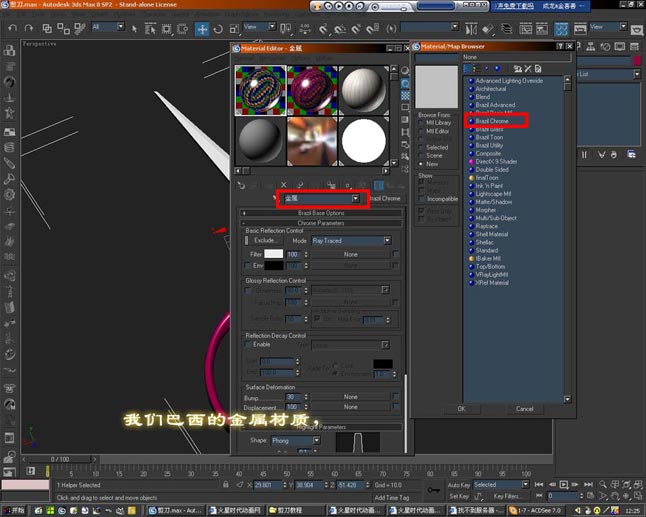Image resolution: width=646 pixels, height=517 pixels.
Task: Open the View reference coordinate dropdown
Action: [272, 27]
